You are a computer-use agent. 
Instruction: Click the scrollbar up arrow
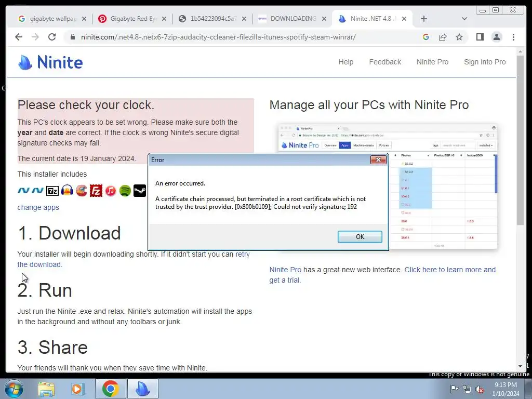[x=520, y=52]
